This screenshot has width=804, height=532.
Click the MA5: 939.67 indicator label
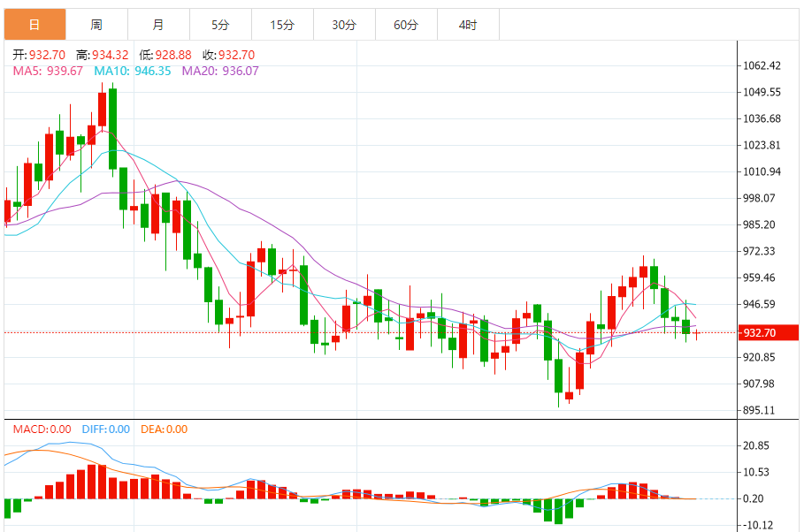click(x=48, y=71)
